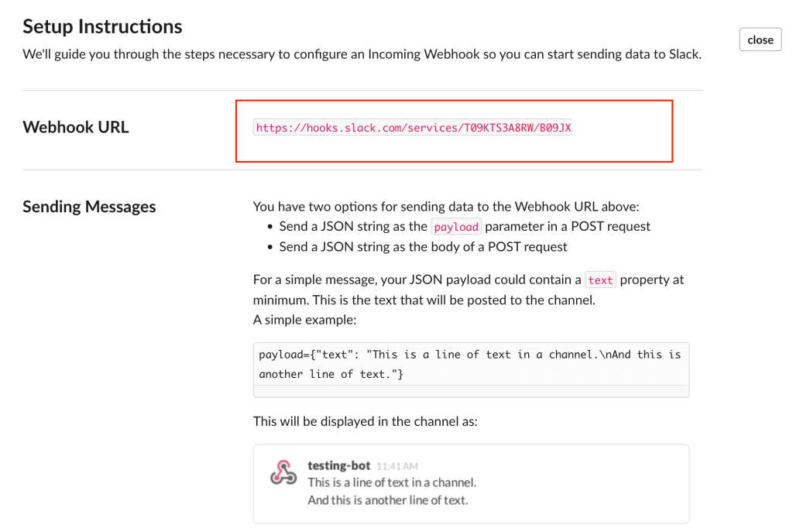Click the pink "text" code tag
The height and width of the screenshot is (532, 793).
pos(600,280)
